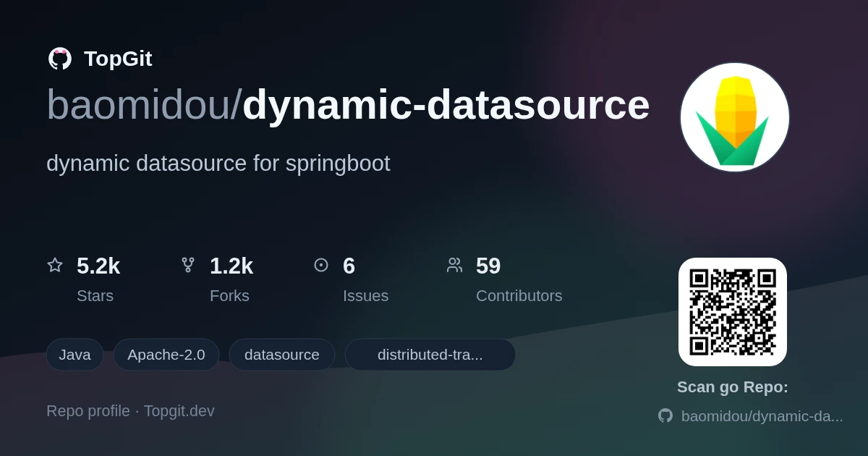
Task: Click the Contributors people icon
Action: [454, 265]
